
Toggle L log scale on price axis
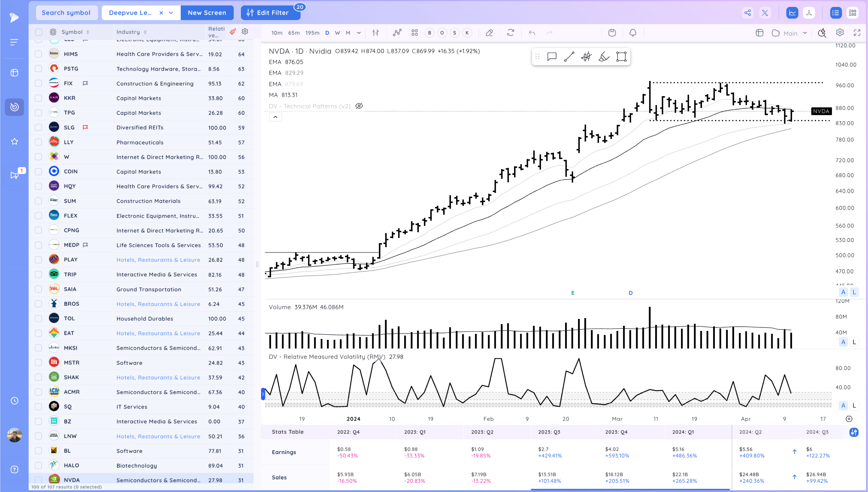(x=854, y=292)
